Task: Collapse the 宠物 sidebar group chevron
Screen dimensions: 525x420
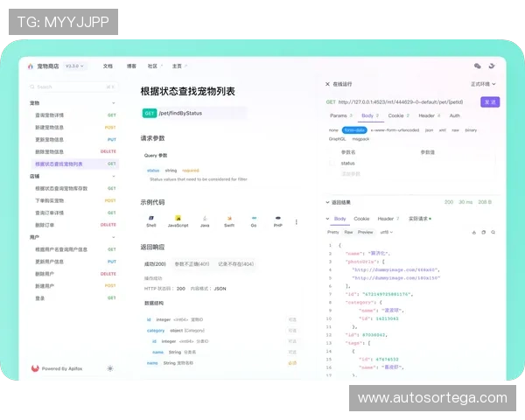Action: coord(114,103)
